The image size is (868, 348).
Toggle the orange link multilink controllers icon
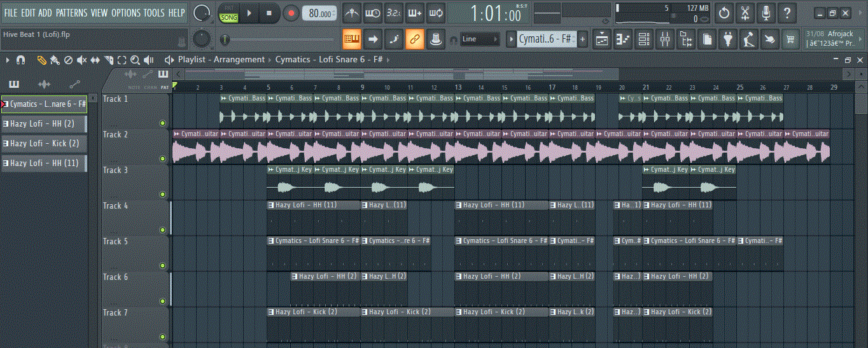point(415,39)
